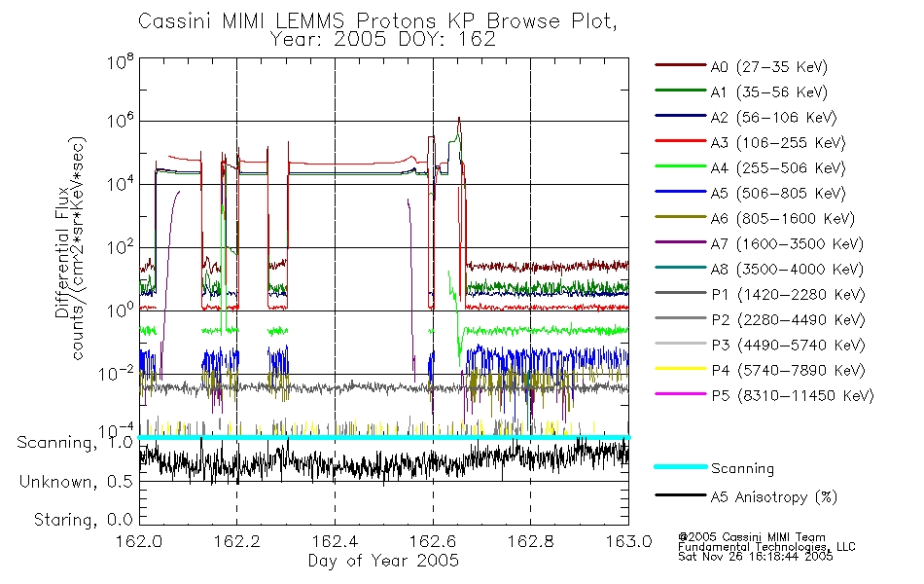Click the "Staring, 0.0" axis label
The width and height of the screenshot is (924, 584).
click(84, 520)
